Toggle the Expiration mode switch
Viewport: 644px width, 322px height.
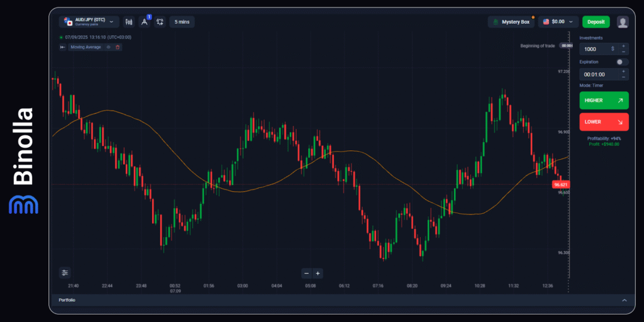[x=622, y=62]
